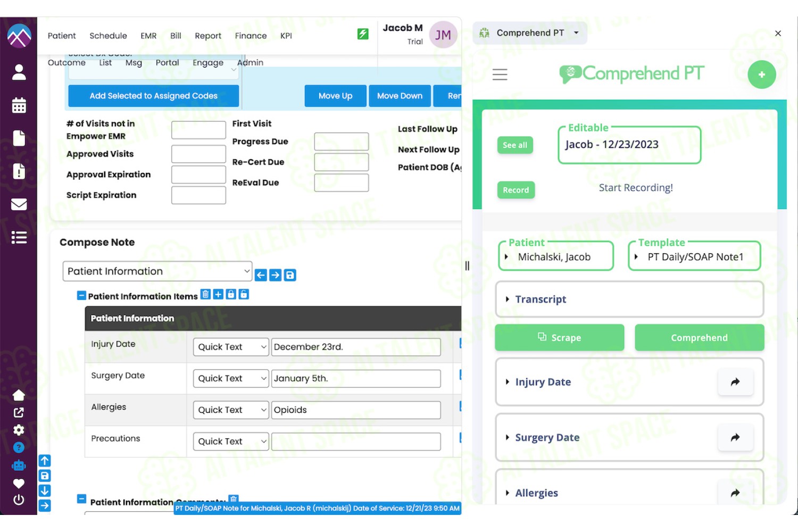Click the Move Up button

336,96
